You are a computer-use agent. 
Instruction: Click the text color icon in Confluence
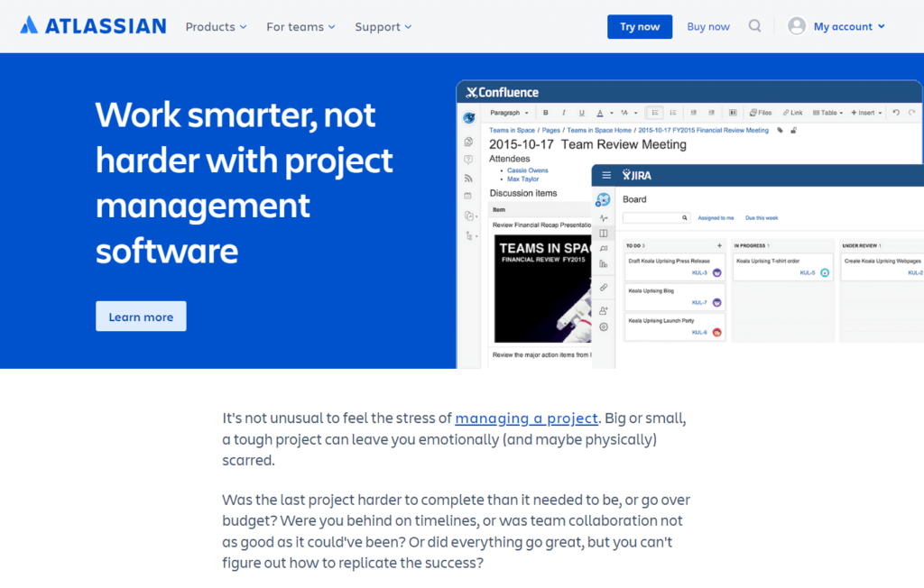click(x=600, y=113)
